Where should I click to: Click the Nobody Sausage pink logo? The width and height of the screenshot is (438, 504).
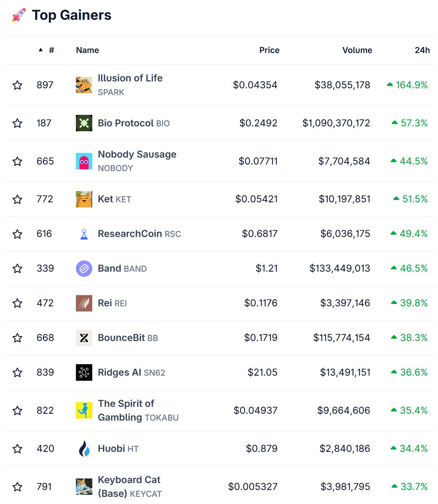[x=84, y=161]
